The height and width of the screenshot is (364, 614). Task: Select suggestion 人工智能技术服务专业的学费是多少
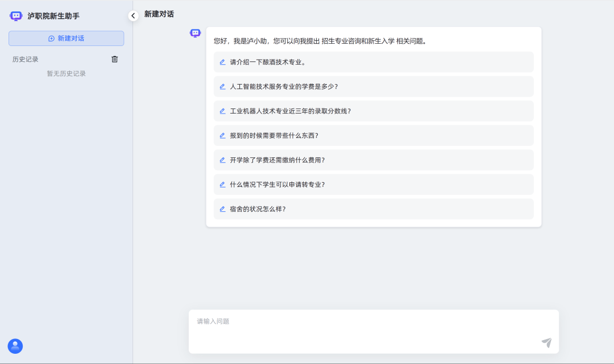click(x=284, y=86)
